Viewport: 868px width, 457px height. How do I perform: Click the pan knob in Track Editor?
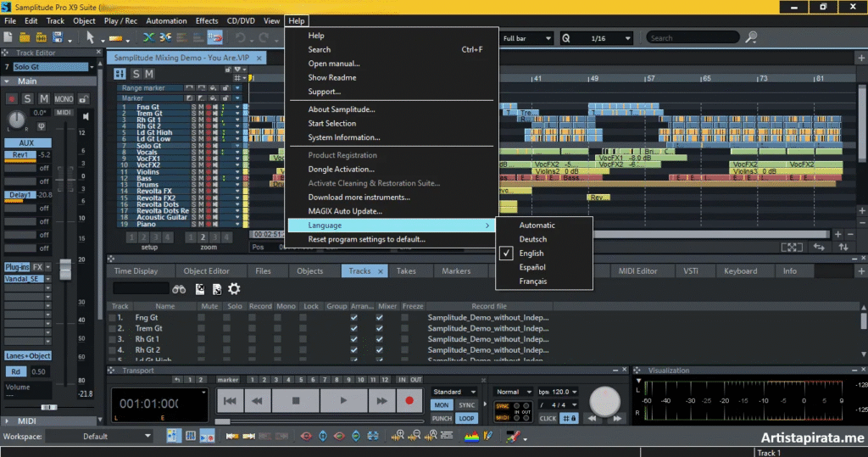click(17, 119)
